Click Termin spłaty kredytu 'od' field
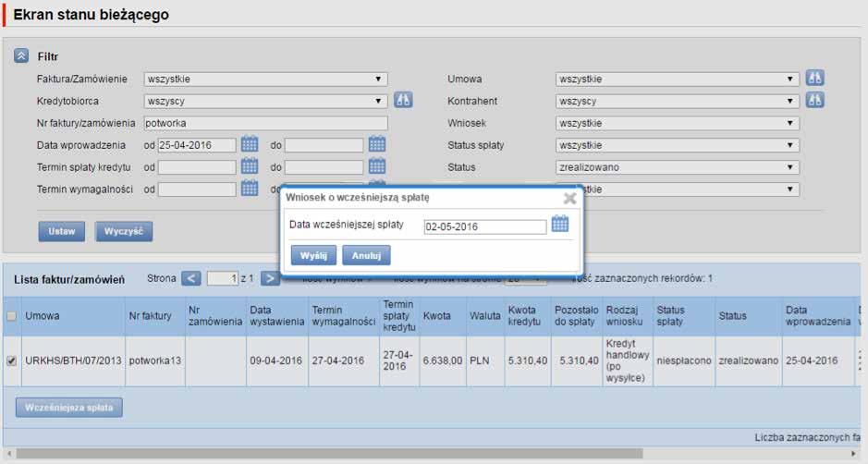This screenshot has width=868, height=464. click(x=197, y=167)
